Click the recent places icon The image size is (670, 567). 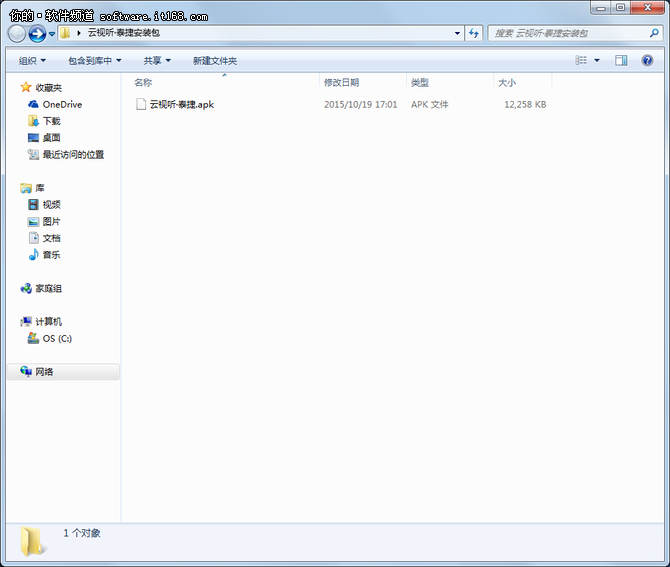33,154
